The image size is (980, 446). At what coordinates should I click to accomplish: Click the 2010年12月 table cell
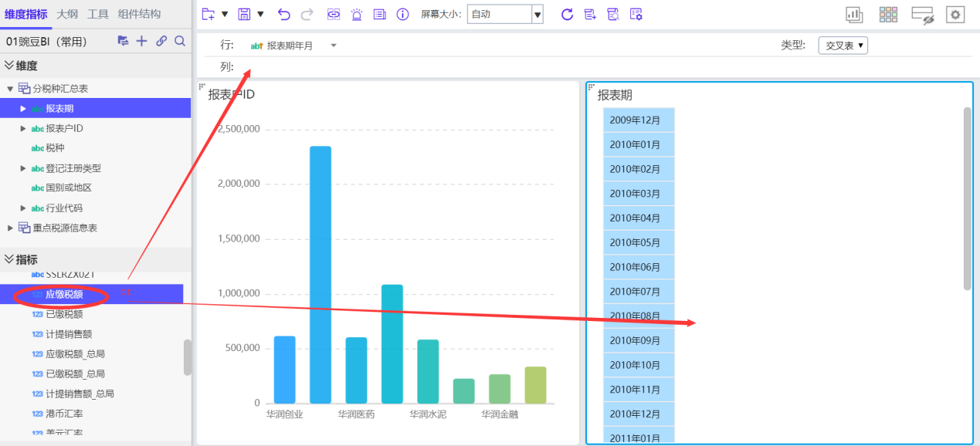pos(639,414)
